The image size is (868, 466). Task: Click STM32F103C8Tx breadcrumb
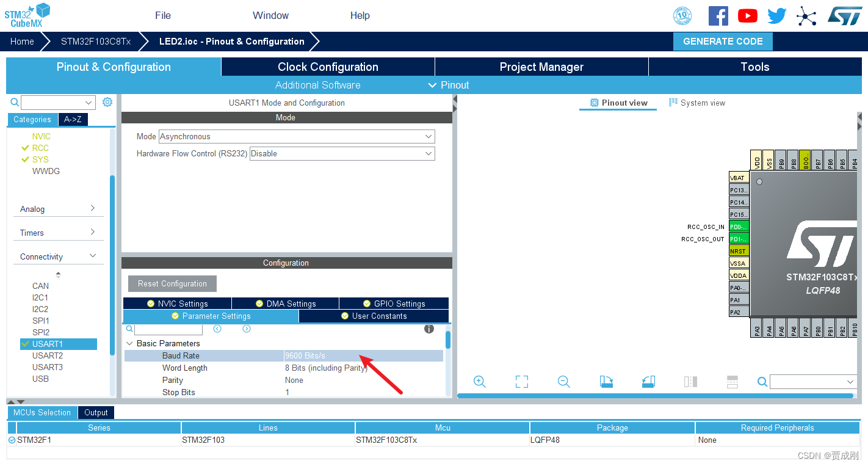pos(96,42)
